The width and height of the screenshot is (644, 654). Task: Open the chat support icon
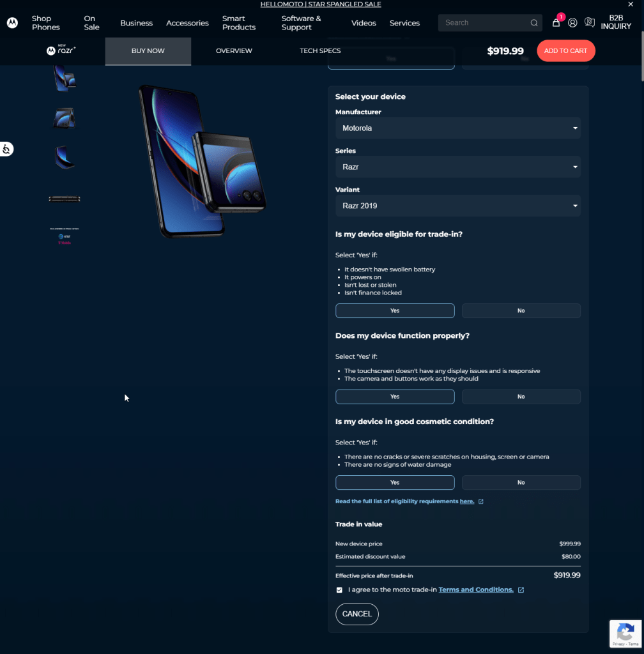pos(590,23)
